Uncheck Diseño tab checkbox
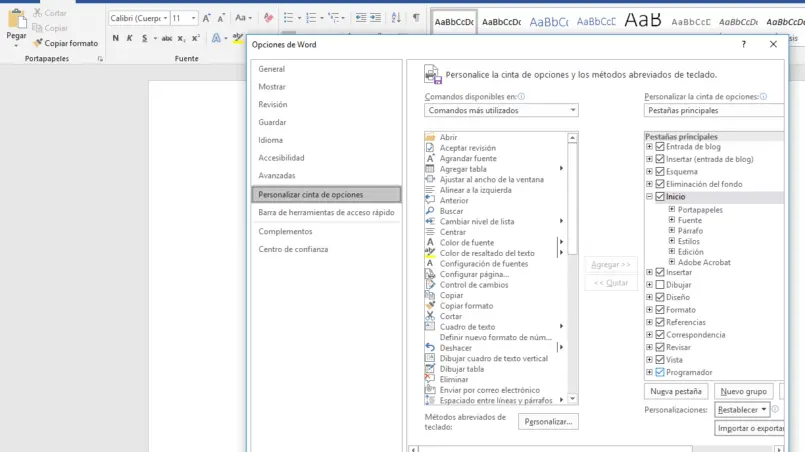 click(x=660, y=297)
